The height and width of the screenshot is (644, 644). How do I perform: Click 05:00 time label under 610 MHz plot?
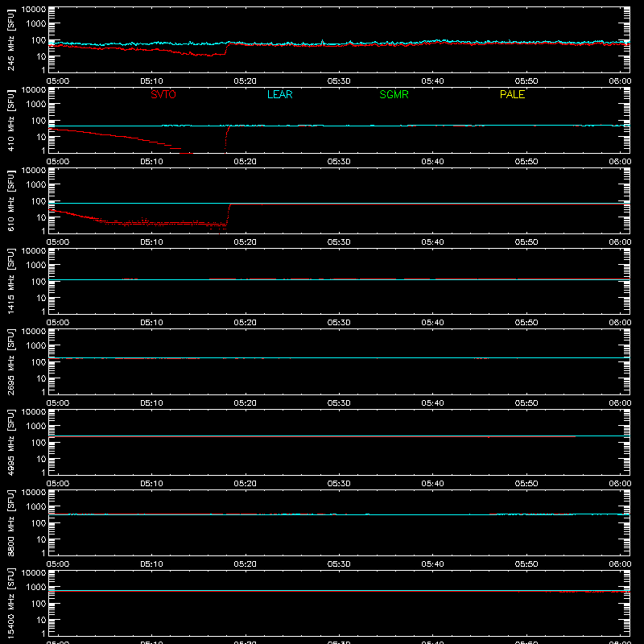click(58, 242)
